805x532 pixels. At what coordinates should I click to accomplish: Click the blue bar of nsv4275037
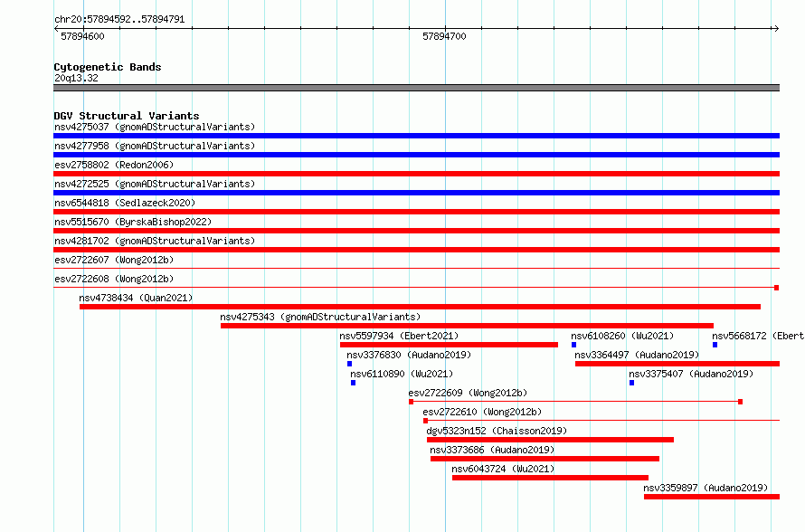click(x=416, y=136)
